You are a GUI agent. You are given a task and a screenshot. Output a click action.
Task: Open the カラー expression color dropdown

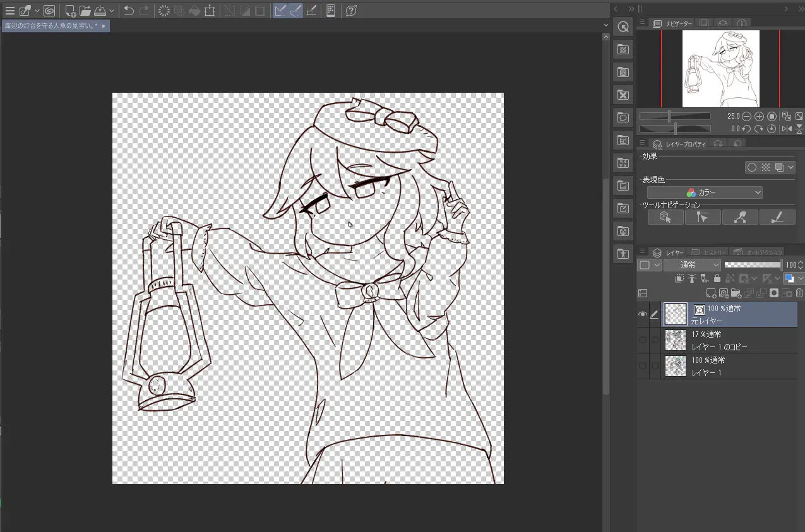(x=705, y=192)
